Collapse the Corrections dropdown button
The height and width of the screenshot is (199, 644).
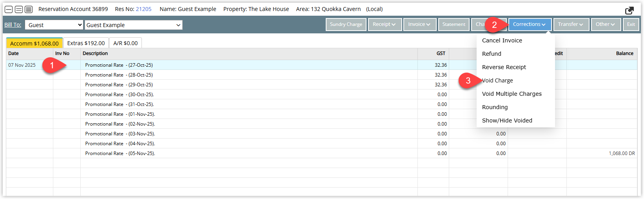tap(530, 24)
